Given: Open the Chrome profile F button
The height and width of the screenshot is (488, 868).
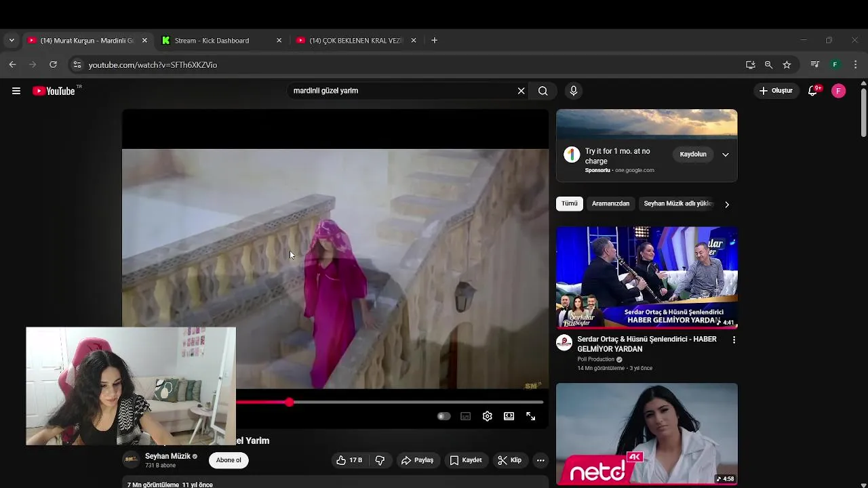Looking at the screenshot, I should [835, 64].
